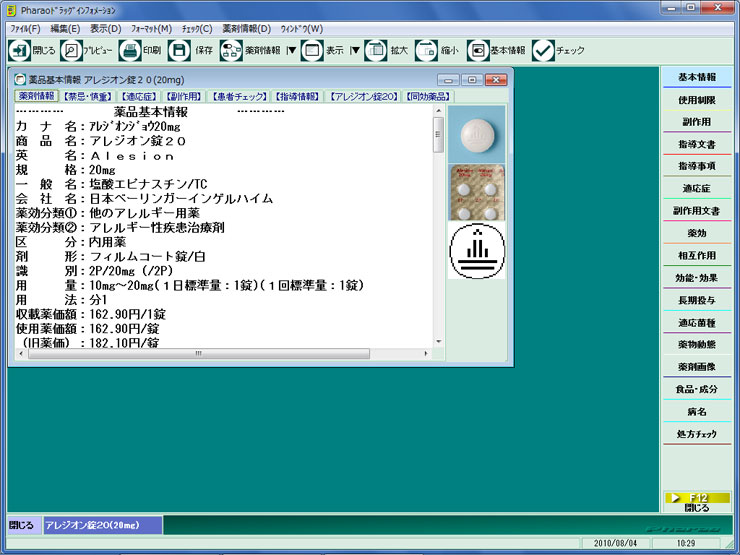The height and width of the screenshot is (555, 740).
Task: Switch to the 【アレジオン錠20】 tab
Action: [x=364, y=96]
